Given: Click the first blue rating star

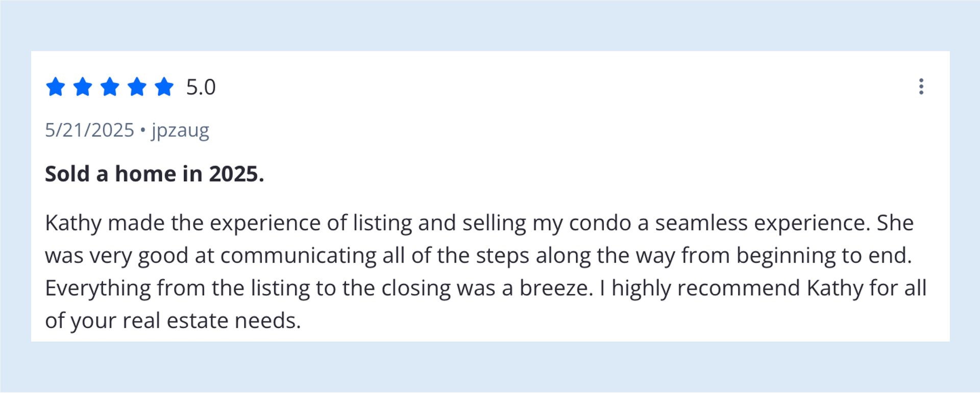Looking at the screenshot, I should click(56, 87).
